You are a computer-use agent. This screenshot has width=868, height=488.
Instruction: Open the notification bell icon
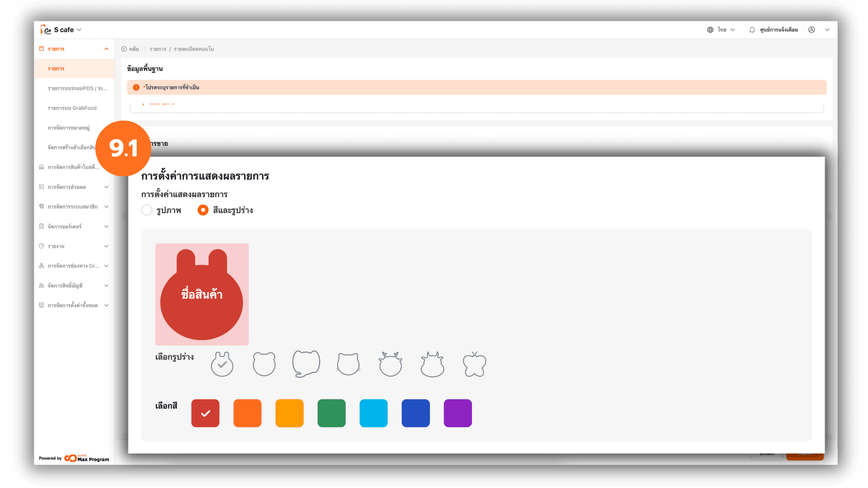click(x=752, y=30)
